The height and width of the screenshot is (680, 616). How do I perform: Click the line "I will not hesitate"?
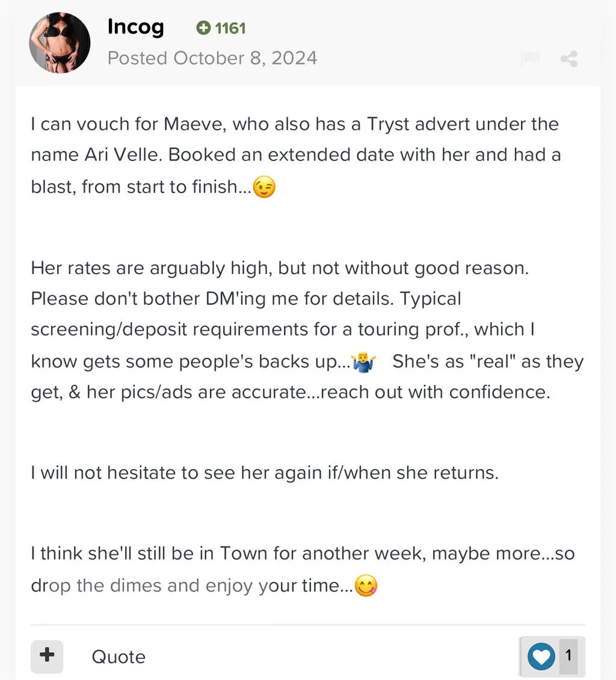click(x=265, y=473)
